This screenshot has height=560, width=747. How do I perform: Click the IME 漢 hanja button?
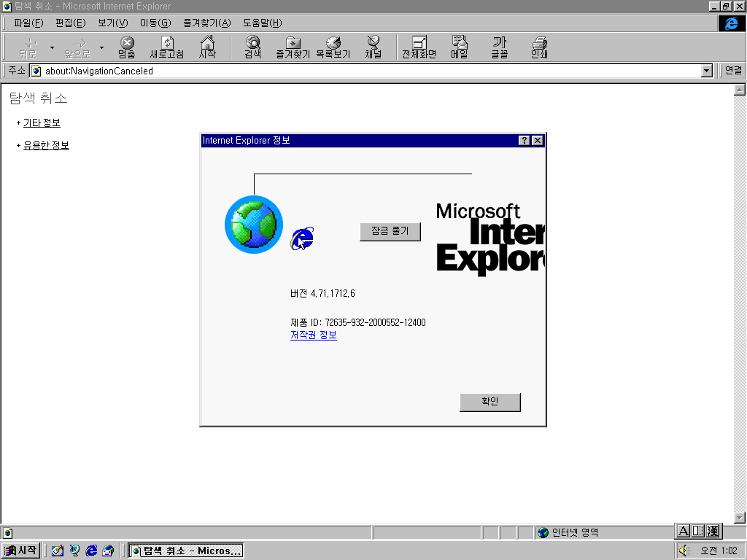tap(713, 531)
